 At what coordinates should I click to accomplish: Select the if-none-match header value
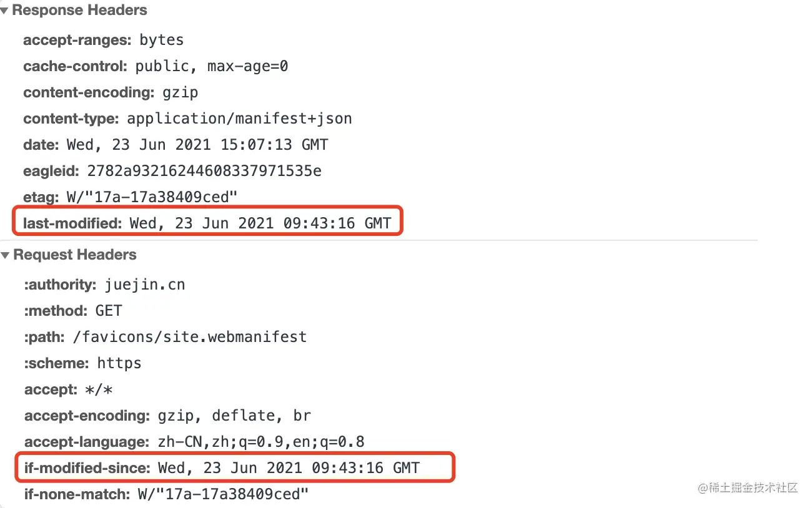(x=223, y=495)
